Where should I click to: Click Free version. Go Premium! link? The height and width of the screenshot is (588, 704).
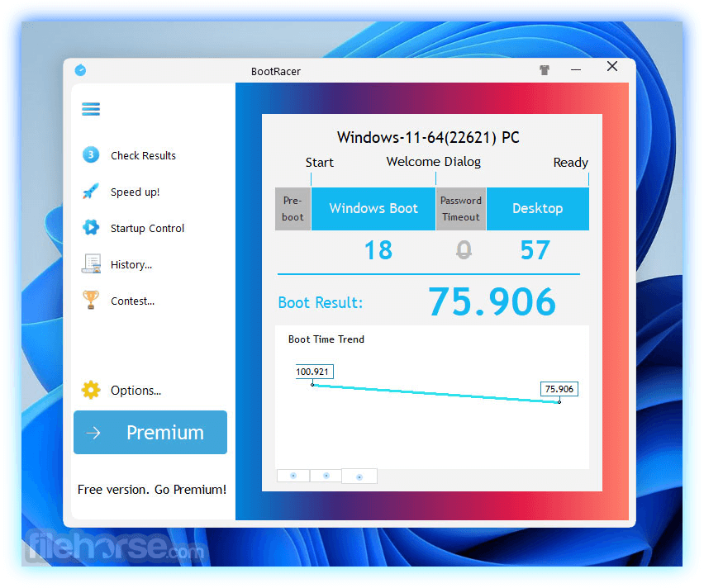152,489
